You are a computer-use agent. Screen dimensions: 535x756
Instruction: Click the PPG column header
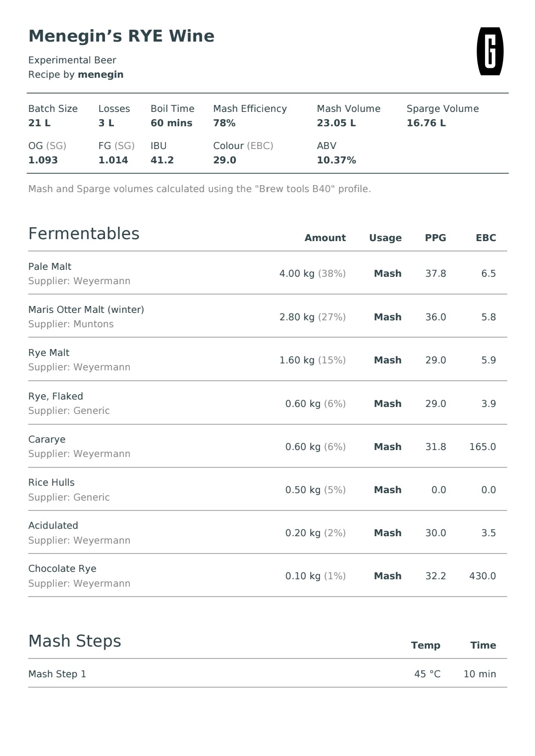pos(435,238)
